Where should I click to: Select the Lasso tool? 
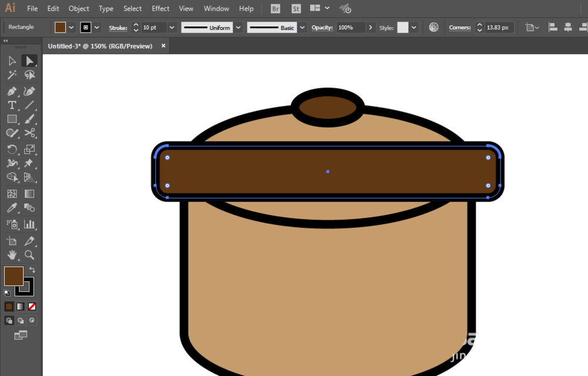tap(29, 75)
